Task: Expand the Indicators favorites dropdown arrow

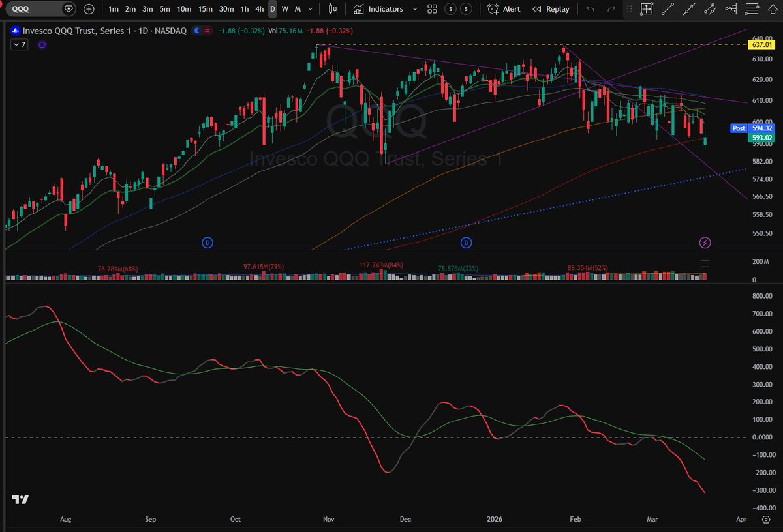Action: (x=414, y=9)
